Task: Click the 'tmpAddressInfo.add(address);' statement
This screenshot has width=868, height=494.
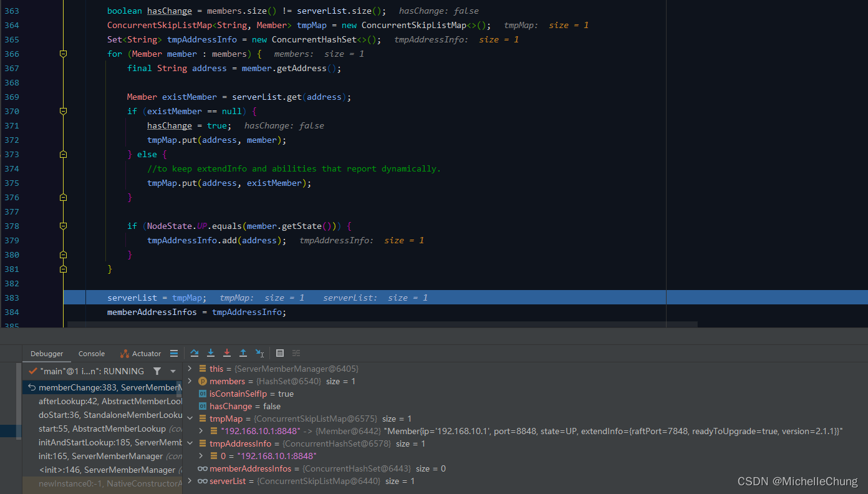Action: point(217,240)
